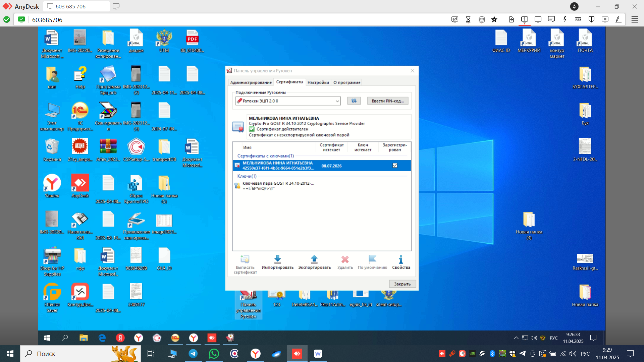Click Выписать сертификат icon
The height and width of the screenshot is (362, 644).
click(245, 264)
